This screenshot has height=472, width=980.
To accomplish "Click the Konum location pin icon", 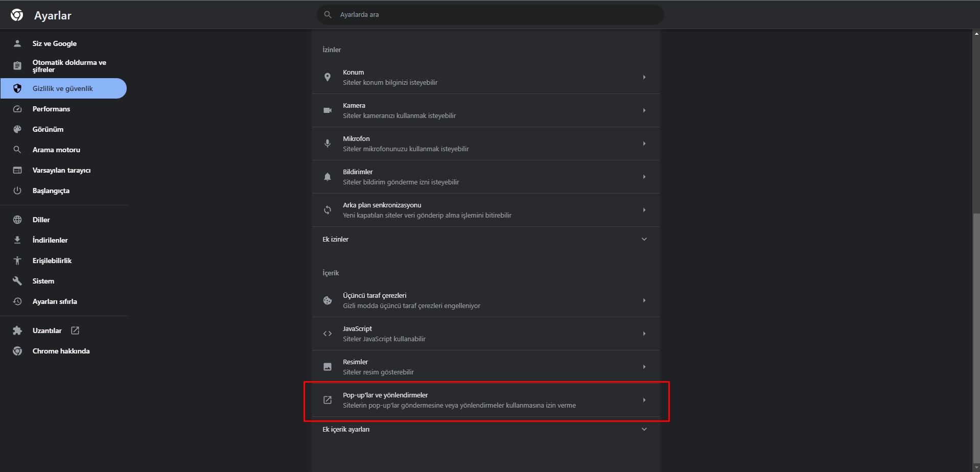I will click(x=328, y=77).
